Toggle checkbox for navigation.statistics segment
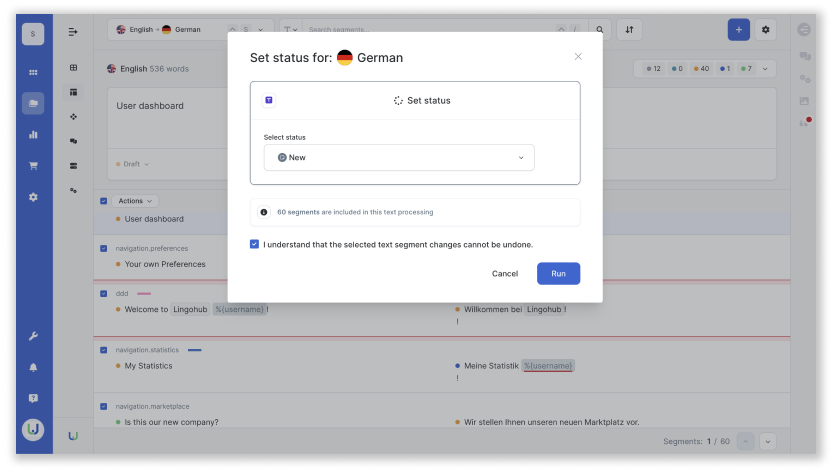The height and width of the screenshot is (470, 832). (103, 350)
